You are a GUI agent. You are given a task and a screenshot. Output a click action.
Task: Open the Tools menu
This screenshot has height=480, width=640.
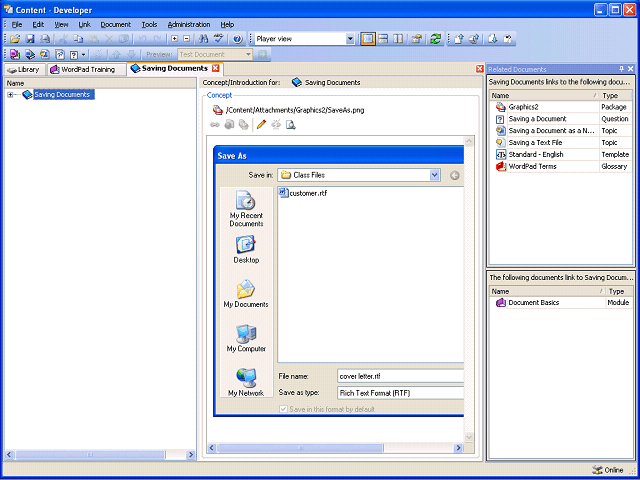pyautogui.click(x=149, y=24)
